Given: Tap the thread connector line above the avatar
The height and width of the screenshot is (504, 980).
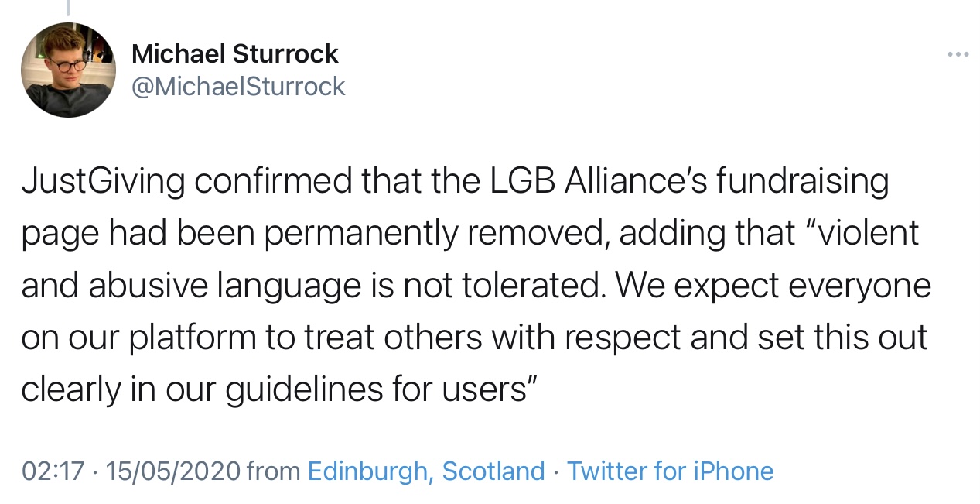Looking at the screenshot, I should tap(68, 8).
